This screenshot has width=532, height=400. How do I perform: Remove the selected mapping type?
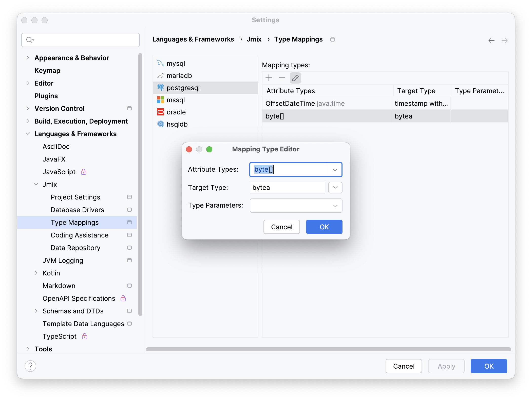click(282, 78)
